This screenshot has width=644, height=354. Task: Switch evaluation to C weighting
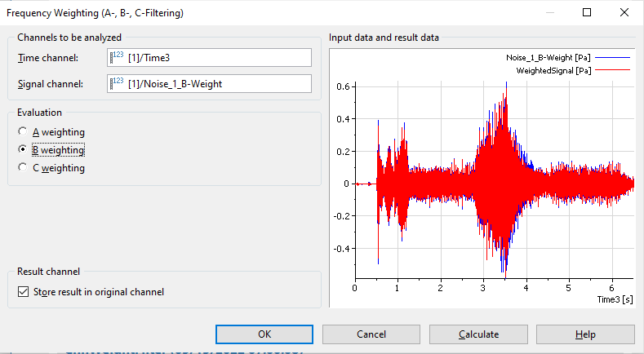click(x=22, y=168)
